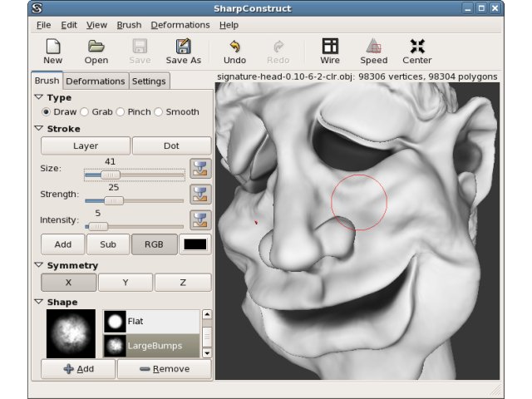Click the New file toolbar icon

pyautogui.click(x=53, y=47)
